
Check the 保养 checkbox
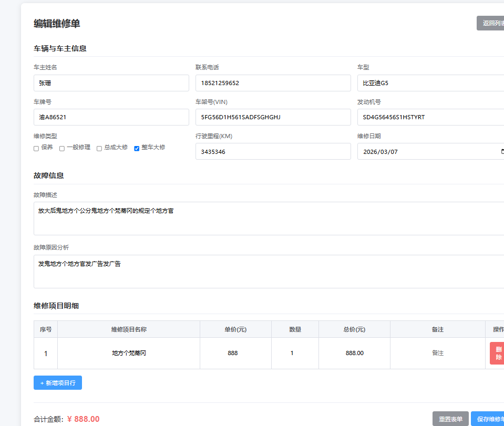36,149
